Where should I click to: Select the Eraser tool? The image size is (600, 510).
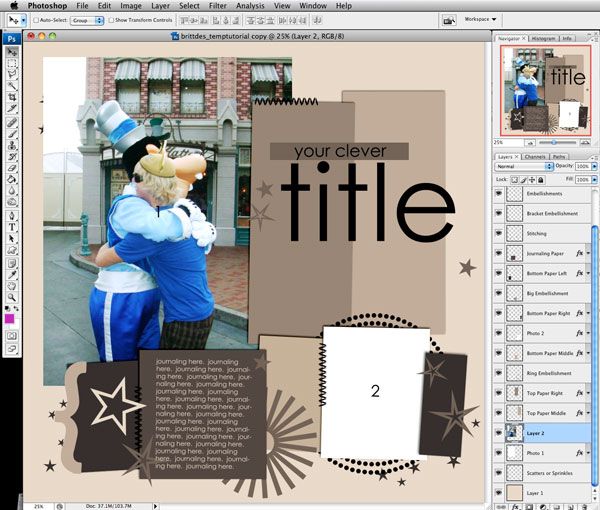(12, 168)
